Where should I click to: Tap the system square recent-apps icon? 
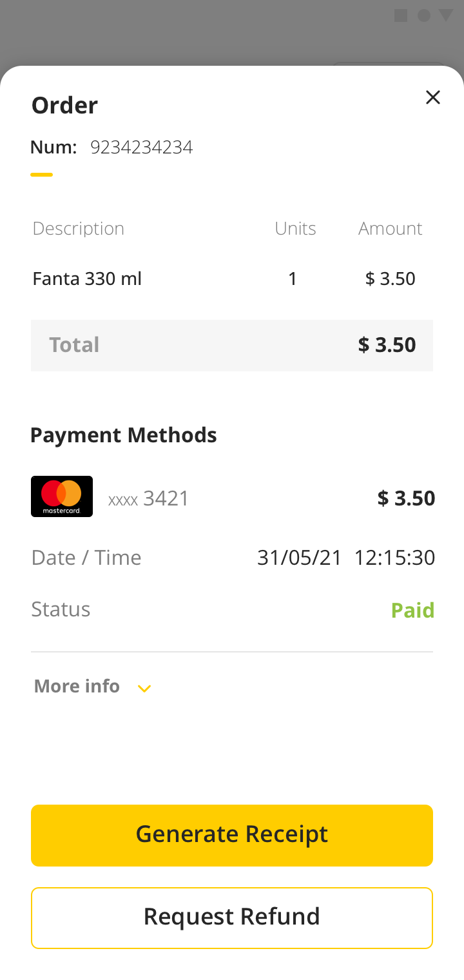point(401,15)
